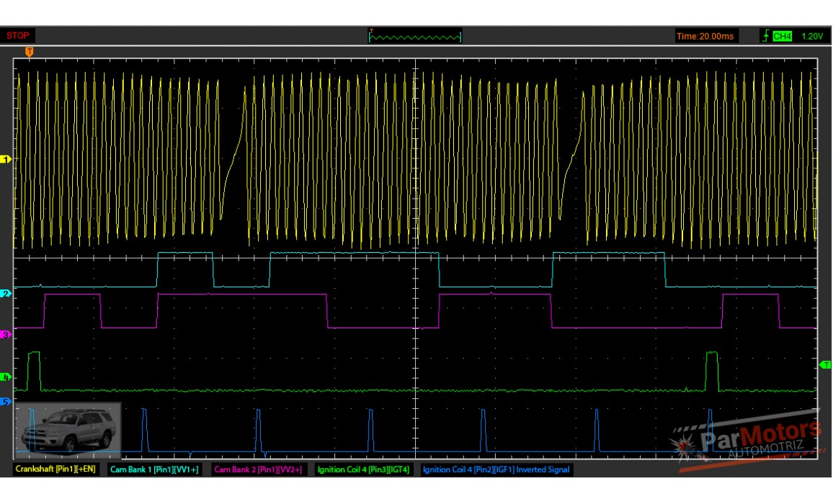
Task: Click the Cam Bank 1 [VV1+] label
Action: (x=156, y=469)
